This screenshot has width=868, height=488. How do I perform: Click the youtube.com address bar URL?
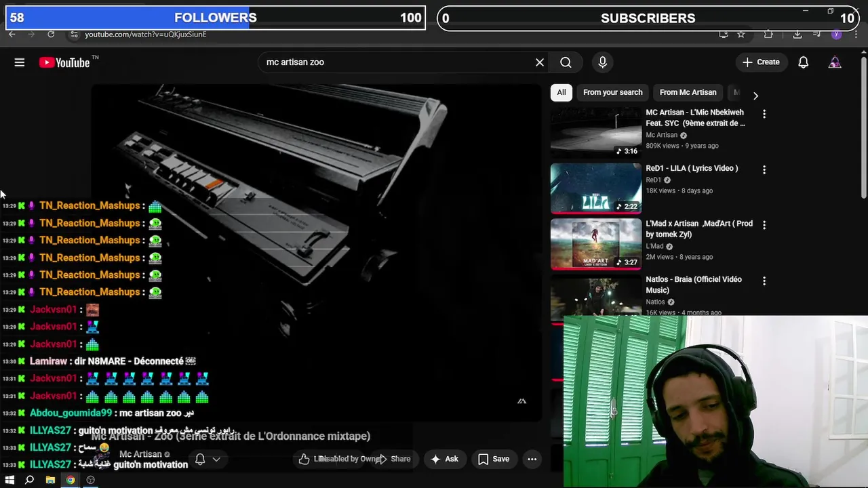pos(146,34)
